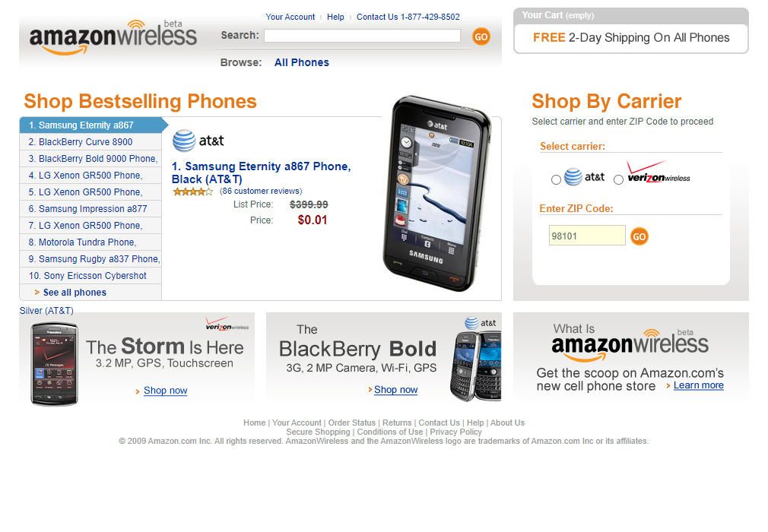768x532 pixels.
Task: Click Learn more about Amazon Wireless
Action: pyautogui.click(x=699, y=385)
